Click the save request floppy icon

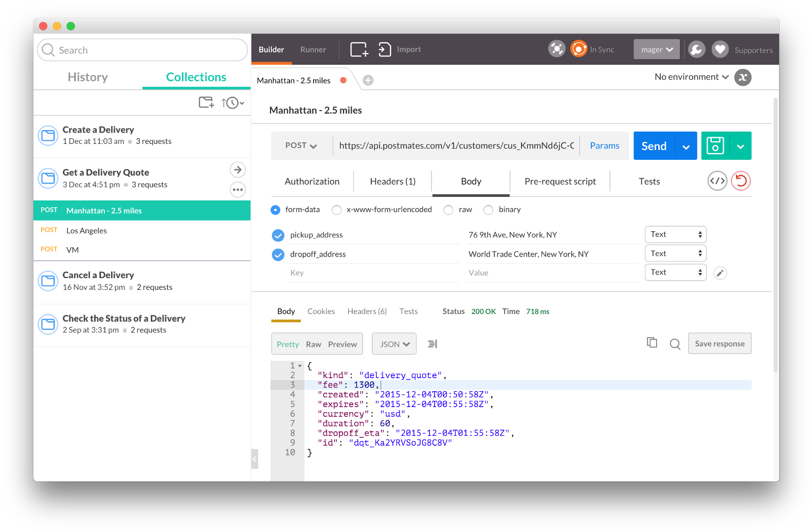[x=715, y=146]
